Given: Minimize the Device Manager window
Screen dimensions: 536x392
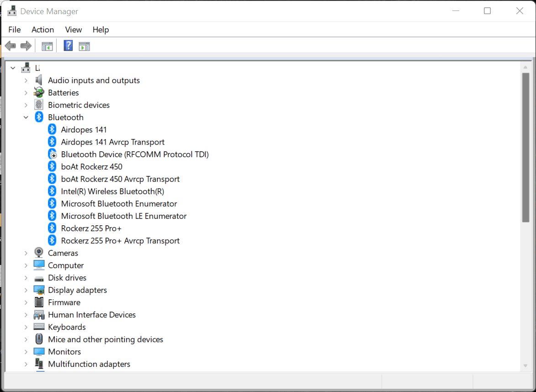Looking at the screenshot, I should point(456,11).
